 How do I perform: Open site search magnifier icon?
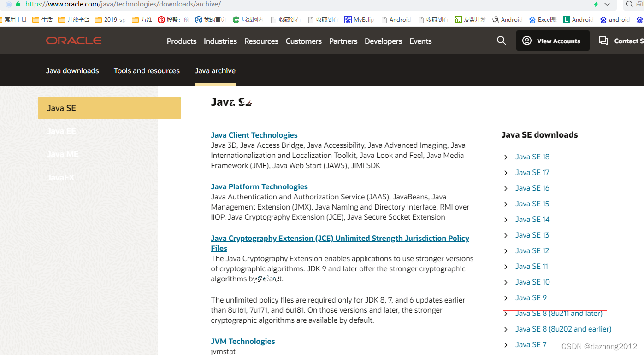502,41
